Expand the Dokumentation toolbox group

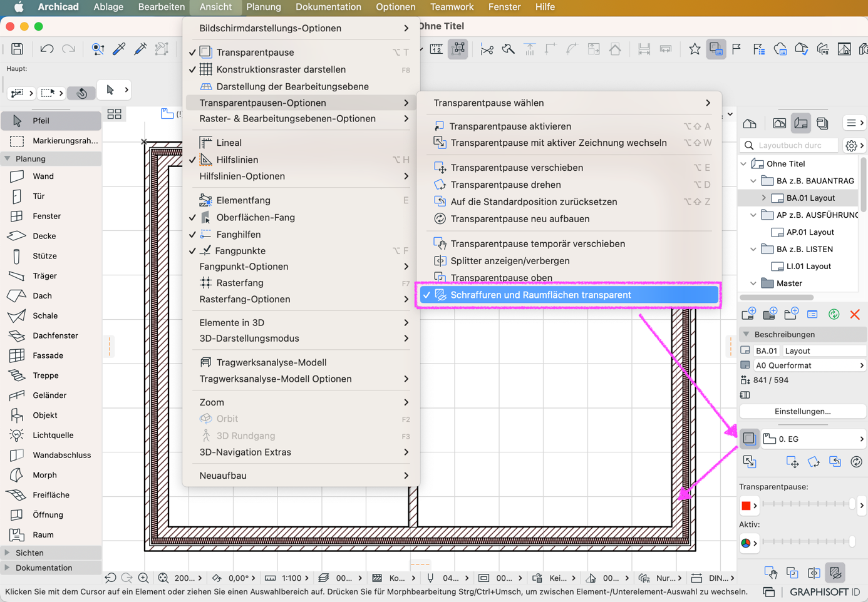pyautogui.click(x=8, y=568)
